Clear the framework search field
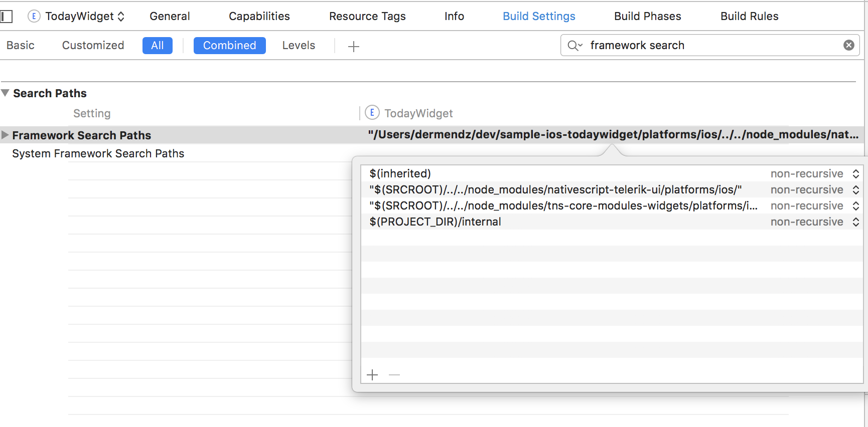 pyautogui.click(x=848, y=45)
